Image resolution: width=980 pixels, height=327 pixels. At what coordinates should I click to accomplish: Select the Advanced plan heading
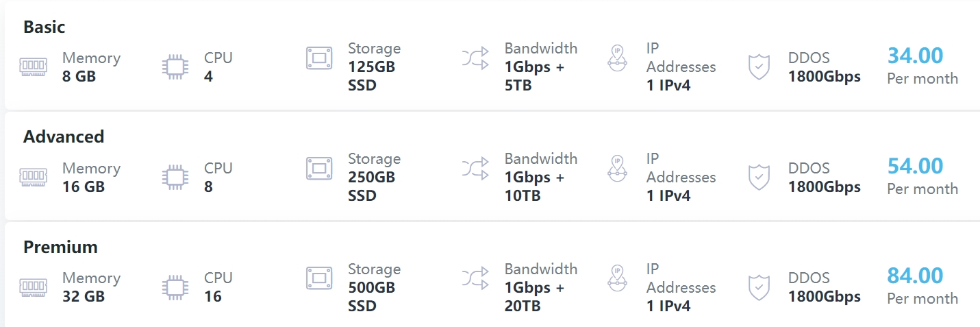[x=64, y=136]
